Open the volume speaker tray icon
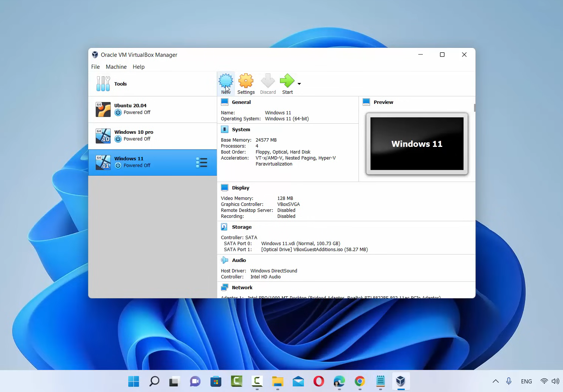Screen dimensions: 563x392 556,381
